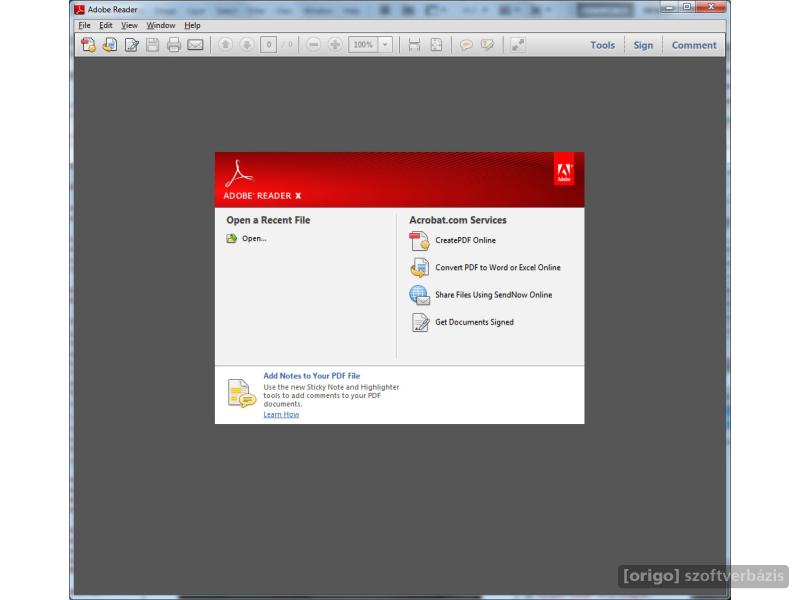Zoom in with the plus icon
The image size is (800, 600).
335,45
